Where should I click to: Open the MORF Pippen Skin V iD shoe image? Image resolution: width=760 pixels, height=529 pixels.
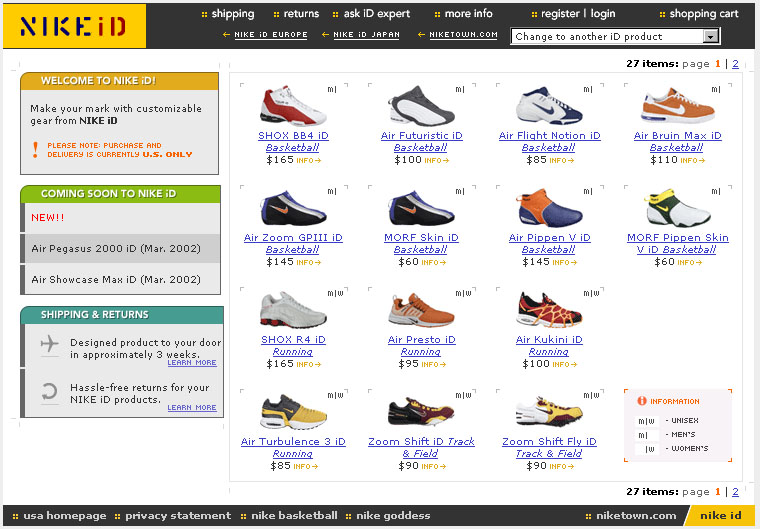coord(677,208)
